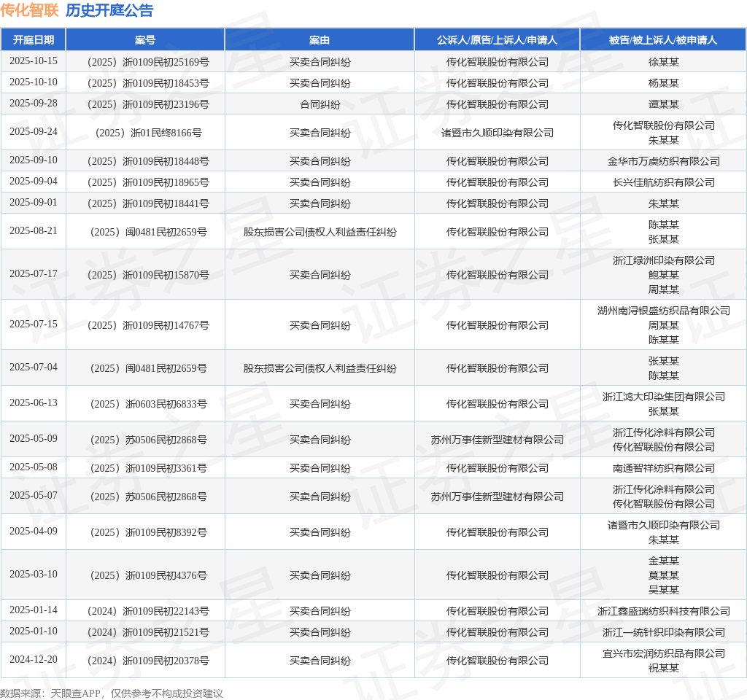Select case number 浙0109民初21521号
This screenshot has height=700, width=747.
pos(148,632)
